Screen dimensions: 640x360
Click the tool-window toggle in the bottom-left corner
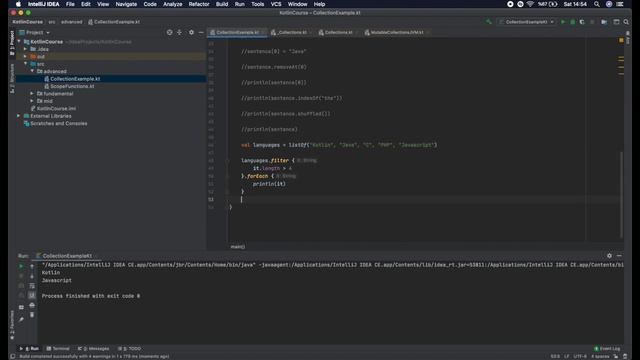(x=13, y=356)
